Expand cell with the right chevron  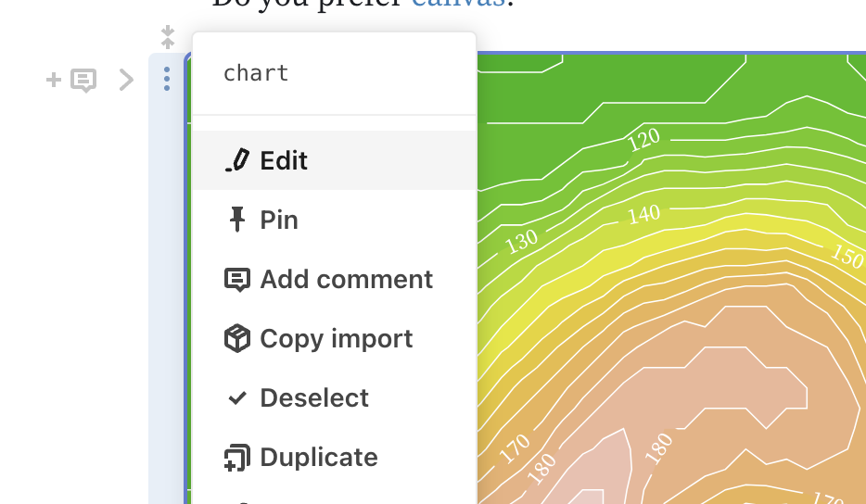click(x=126, y=80)
